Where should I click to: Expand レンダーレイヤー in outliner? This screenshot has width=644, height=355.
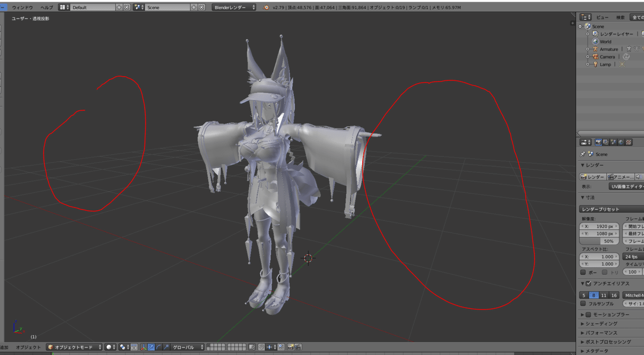588,34
